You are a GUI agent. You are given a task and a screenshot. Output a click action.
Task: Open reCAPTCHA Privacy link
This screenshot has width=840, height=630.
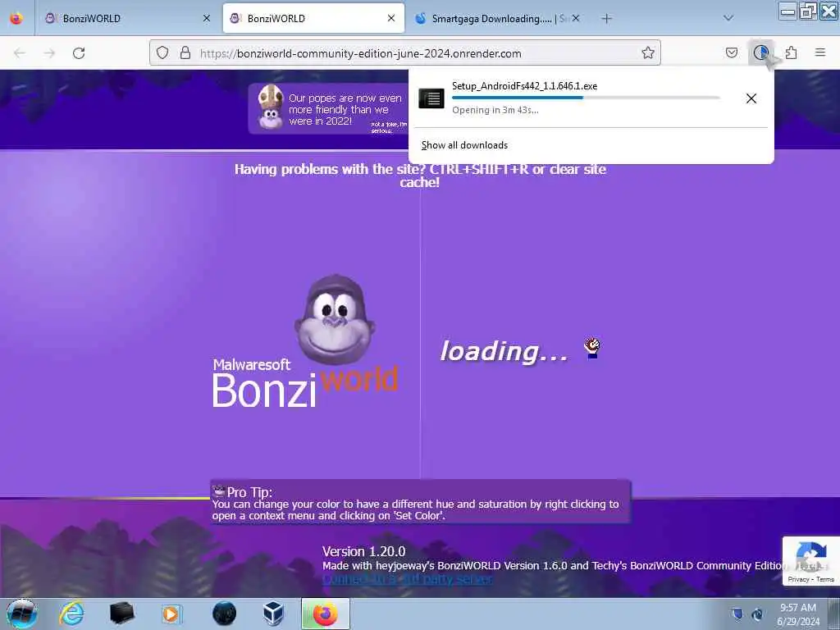(797, 579)
